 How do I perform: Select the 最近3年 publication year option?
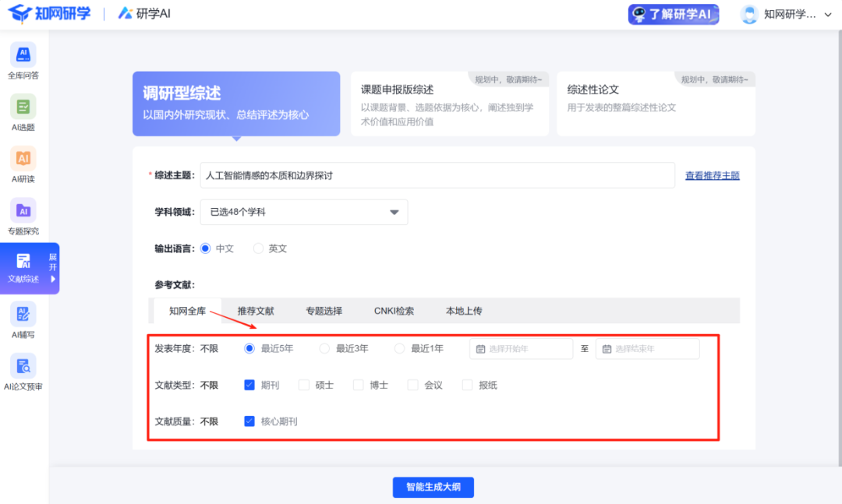(x=325, y=349)
